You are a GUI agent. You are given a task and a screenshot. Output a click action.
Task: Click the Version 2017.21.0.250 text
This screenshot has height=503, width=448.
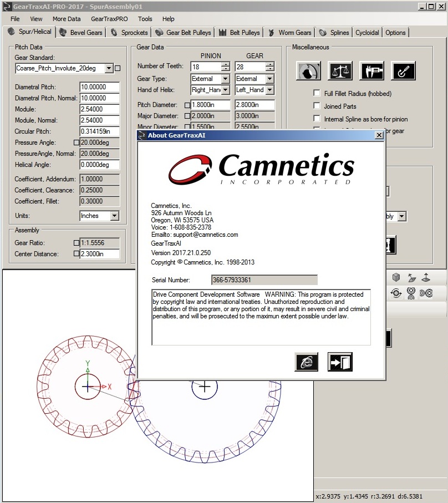click(181, 253)
